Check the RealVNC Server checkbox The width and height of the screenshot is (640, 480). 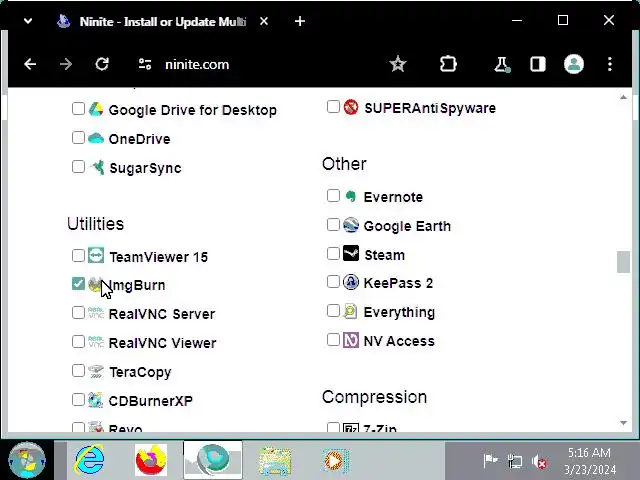78,313
